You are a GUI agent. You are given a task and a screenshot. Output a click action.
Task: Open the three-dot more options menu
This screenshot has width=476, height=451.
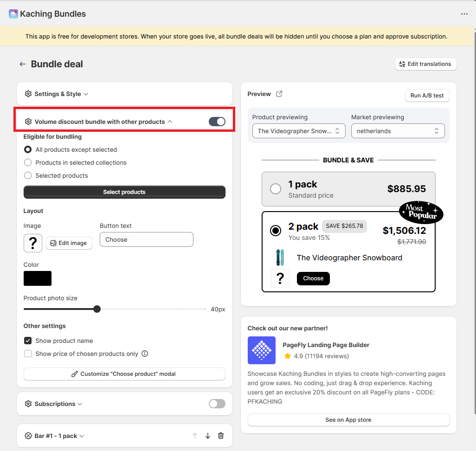coord(464,14)
